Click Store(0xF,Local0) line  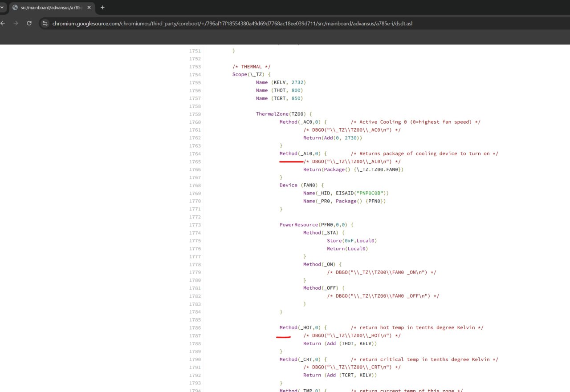[352, 241]
